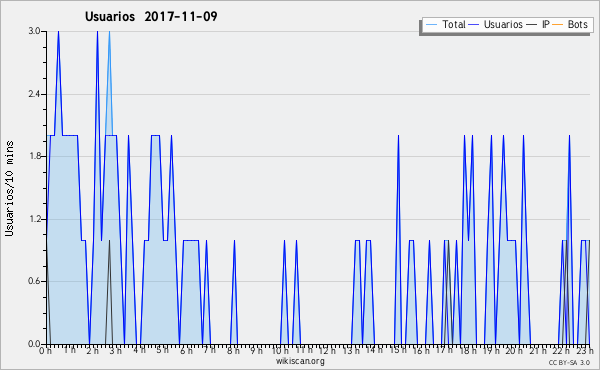The image size is (600, 370).
Task: Select the 'Total' legend entry
Action: 454,24
